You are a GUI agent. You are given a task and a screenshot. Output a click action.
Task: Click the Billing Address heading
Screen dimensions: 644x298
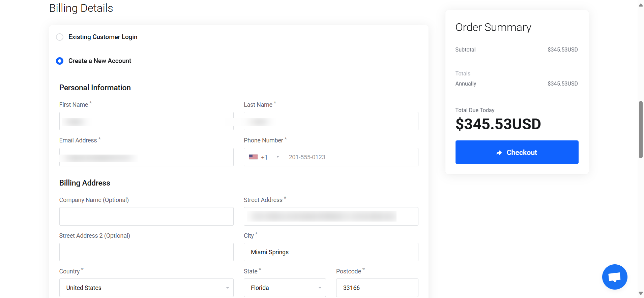(85, 183)
